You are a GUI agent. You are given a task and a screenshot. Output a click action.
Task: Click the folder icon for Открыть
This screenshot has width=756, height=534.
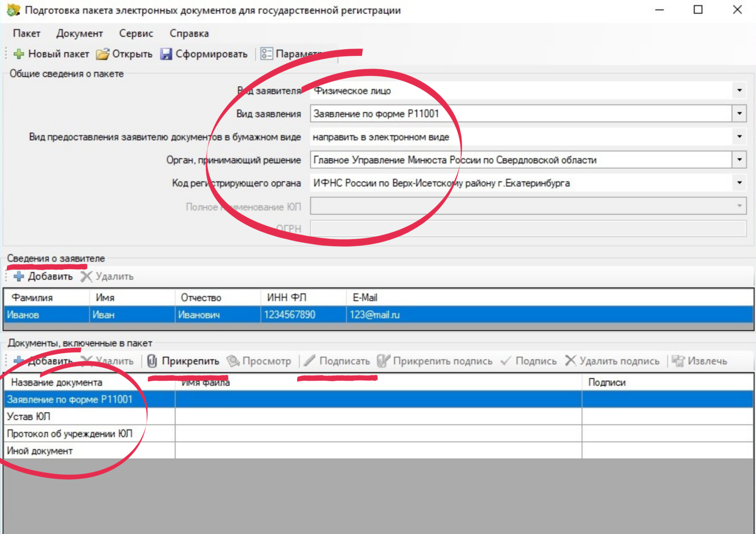pyautogui.click(x=103, y=54)
